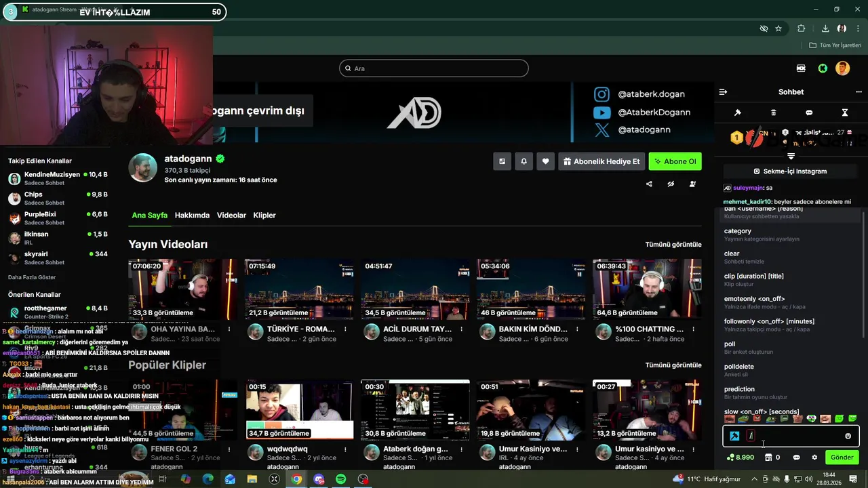Select the 'clear' chat command

[790, 257]
